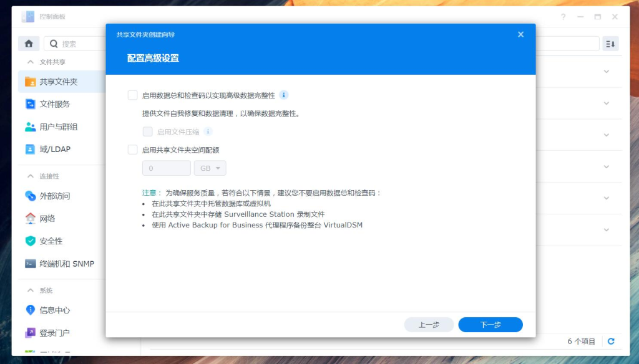Enable 数据总和检查码 for data integrity
Image resolution: width=639 pixels, height=364 pixels.
coord(132,95)
